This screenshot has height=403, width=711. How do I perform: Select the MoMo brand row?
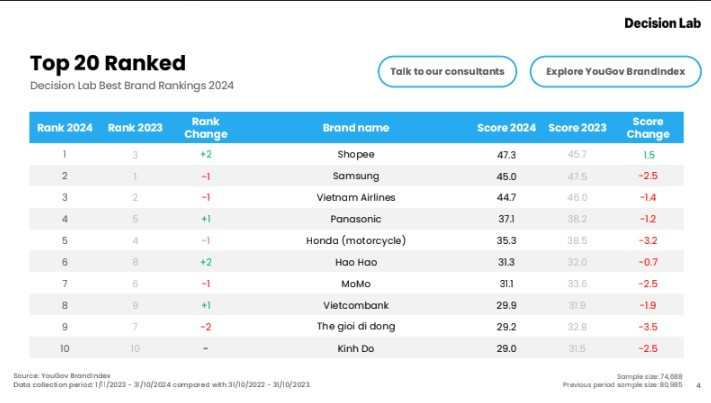pyautogui.click(x=355, y=284)
